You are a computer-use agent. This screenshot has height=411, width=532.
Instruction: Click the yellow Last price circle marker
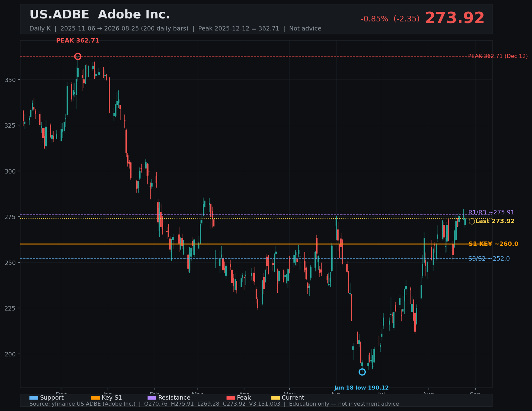472,221
